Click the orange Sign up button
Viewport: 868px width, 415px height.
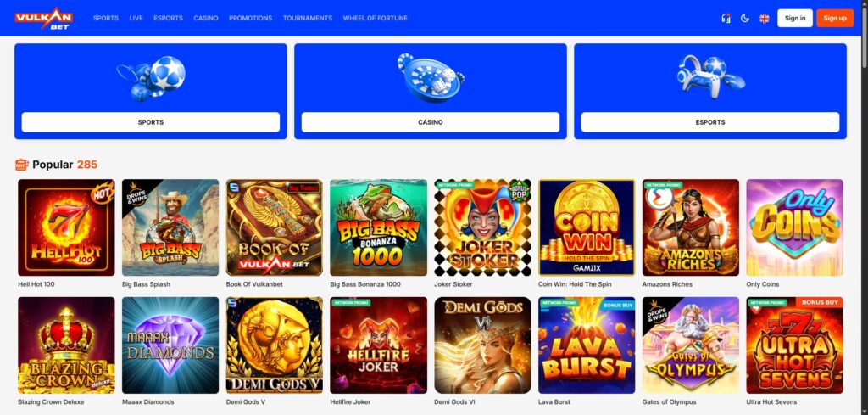[x=835, y=19]
